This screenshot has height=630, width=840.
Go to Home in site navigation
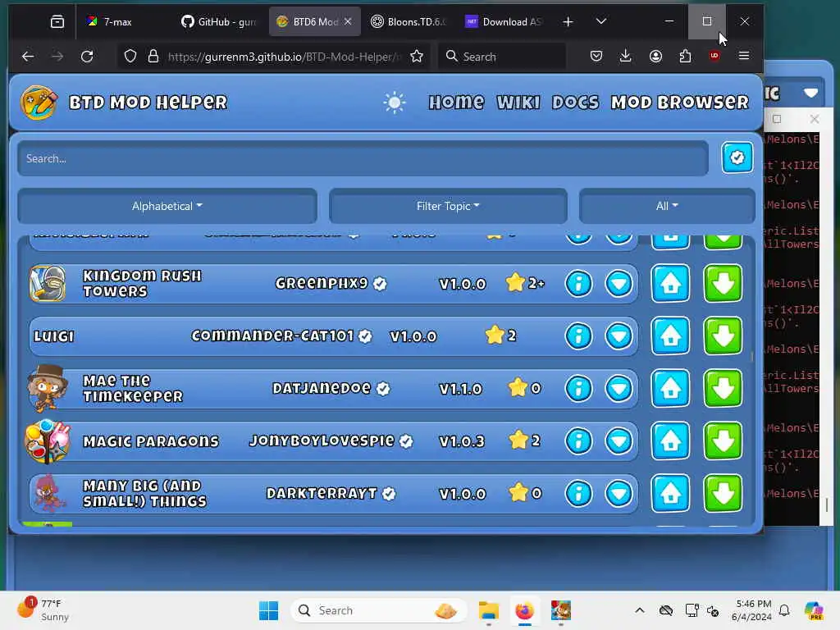pos(456,103)
